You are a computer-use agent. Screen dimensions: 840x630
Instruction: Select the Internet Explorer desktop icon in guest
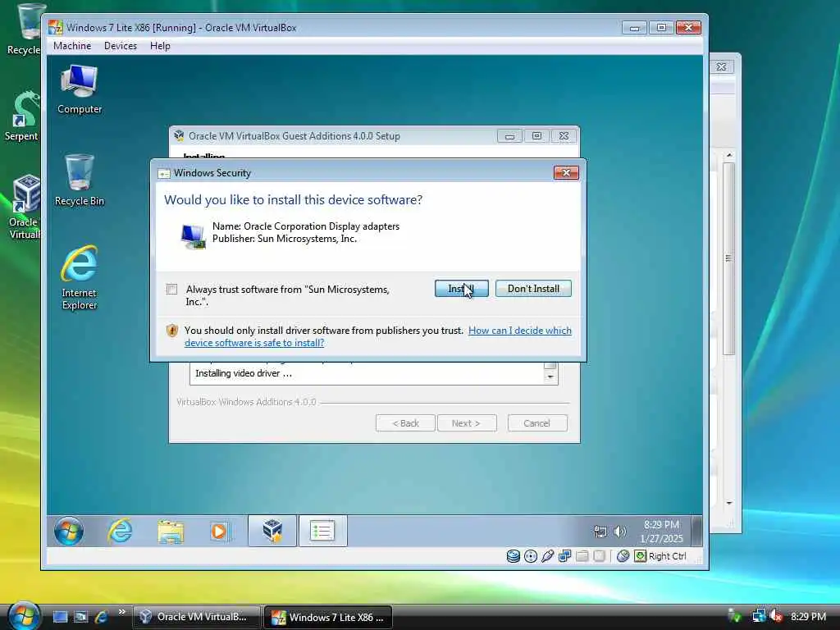[x=80, y=277]
